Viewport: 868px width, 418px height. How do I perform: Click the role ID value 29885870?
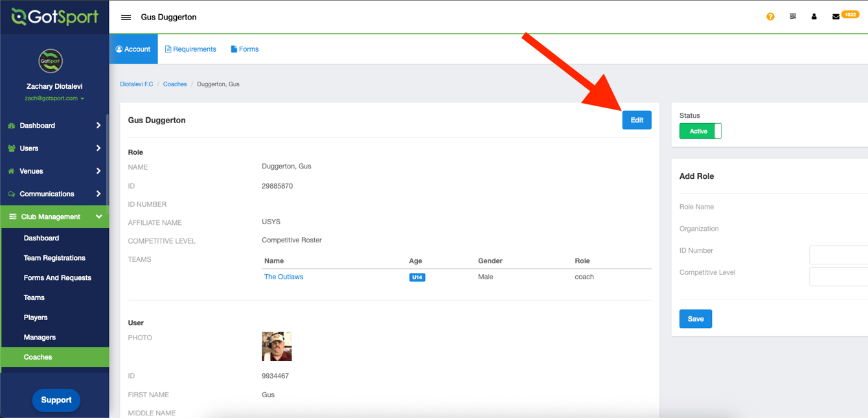pyautogui.click(x=277, y=186)
